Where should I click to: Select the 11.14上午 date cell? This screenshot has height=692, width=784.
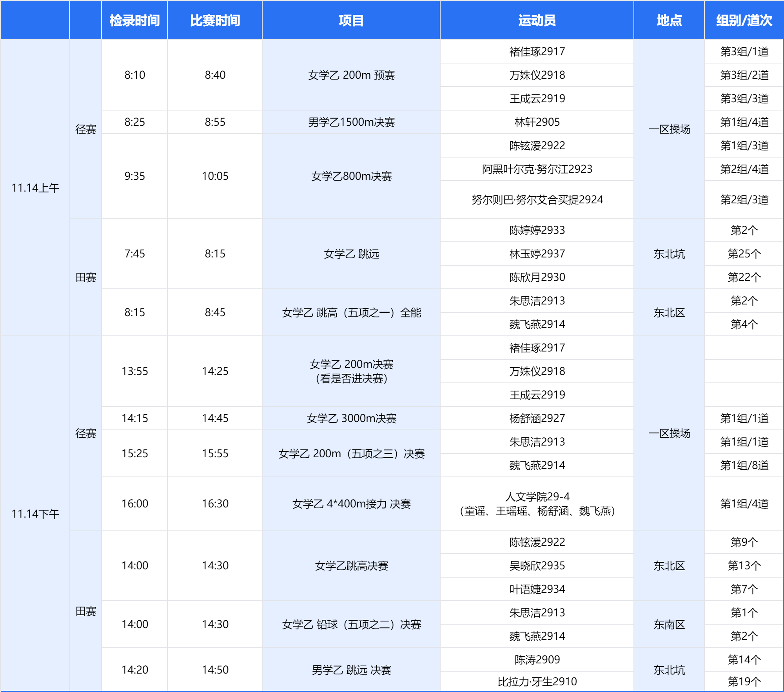coord(35,188)
